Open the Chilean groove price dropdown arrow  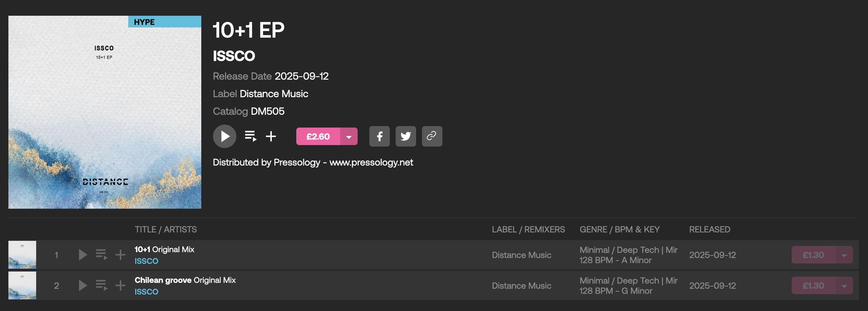(844, 286)
